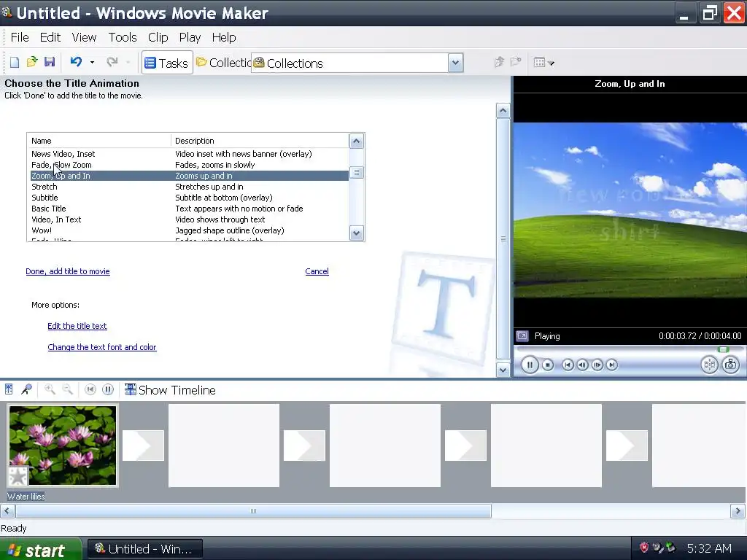Screen dimensions: 747x560
Task: Pause playback in the preview monitor
Action: (530, 365)
